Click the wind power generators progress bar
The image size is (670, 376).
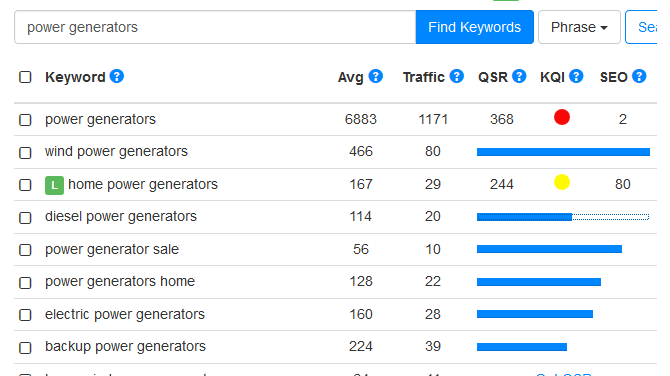point(563,152)
